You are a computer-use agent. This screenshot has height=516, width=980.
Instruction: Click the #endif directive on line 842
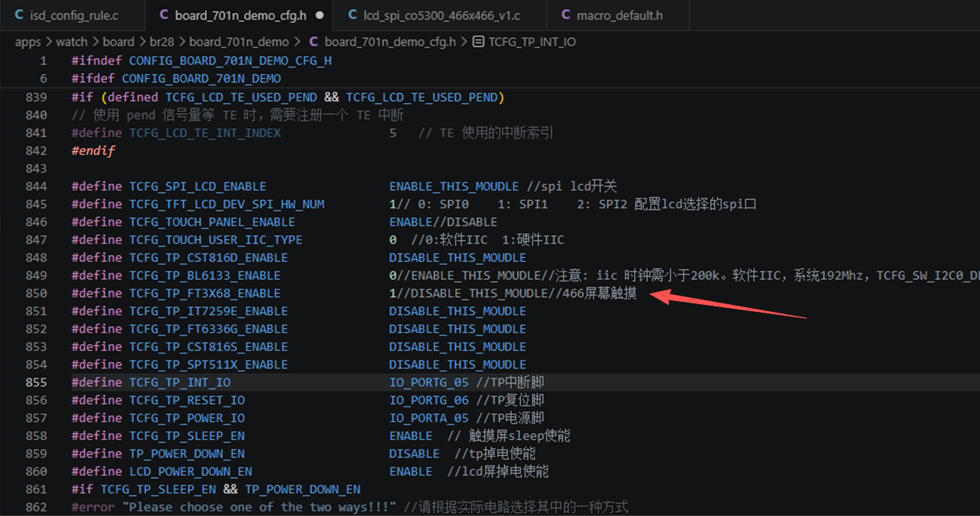coord(93,151)
